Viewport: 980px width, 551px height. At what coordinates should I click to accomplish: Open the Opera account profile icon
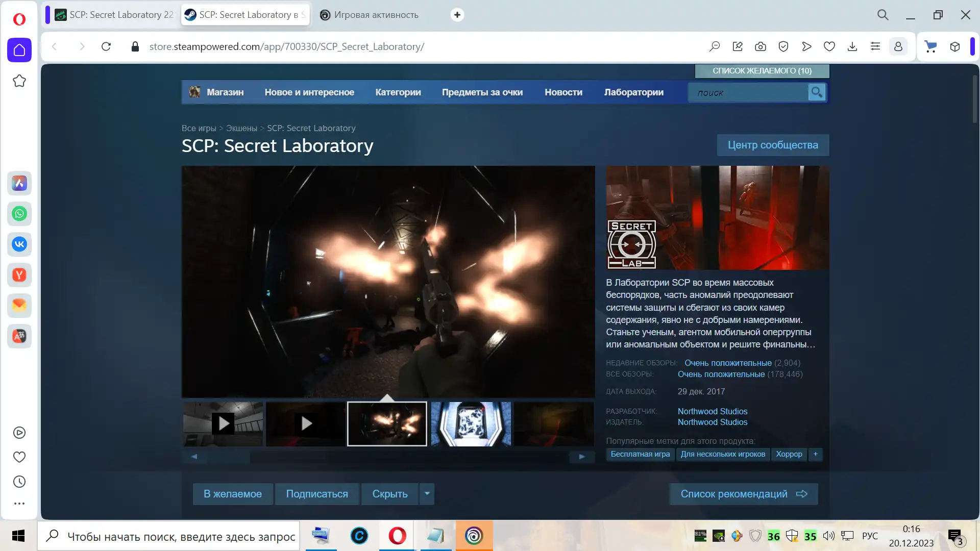898,46
